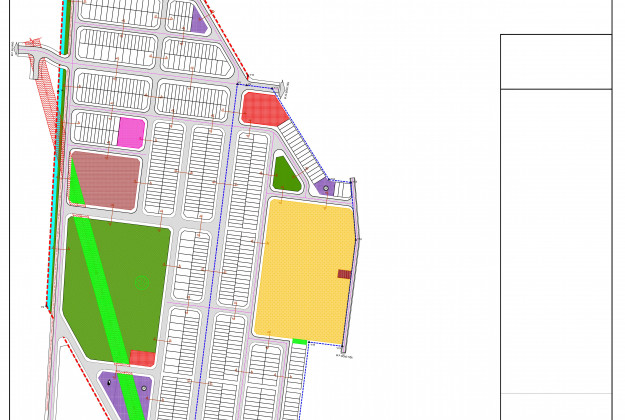Select the brown hatched block above the park
This screenshot has height=420, width=625.
point(104,180)
